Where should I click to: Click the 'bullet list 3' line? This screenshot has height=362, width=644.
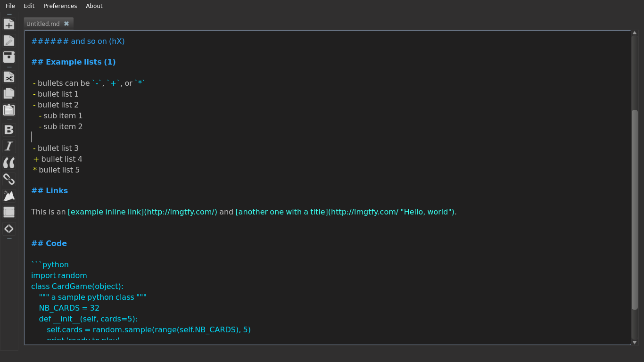pyautogui.click(x=56, y=148)
